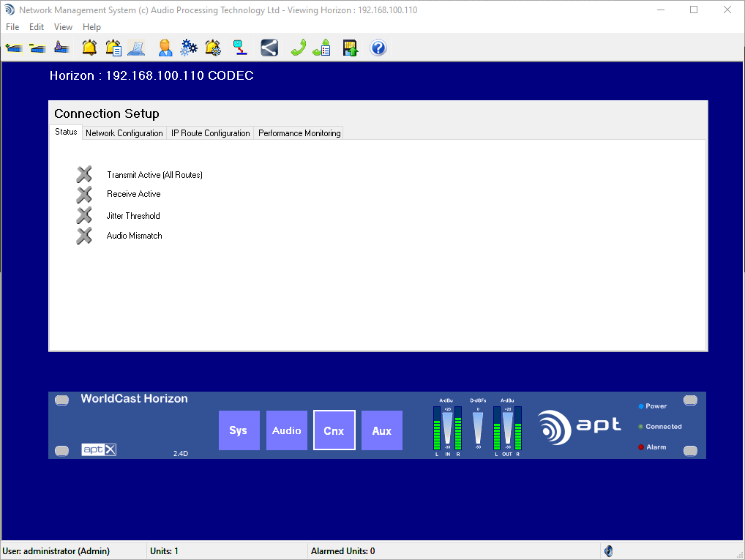The image size is (745, 560).
Task: Click the yellow alarm bell icon
Action: [89, 48]
